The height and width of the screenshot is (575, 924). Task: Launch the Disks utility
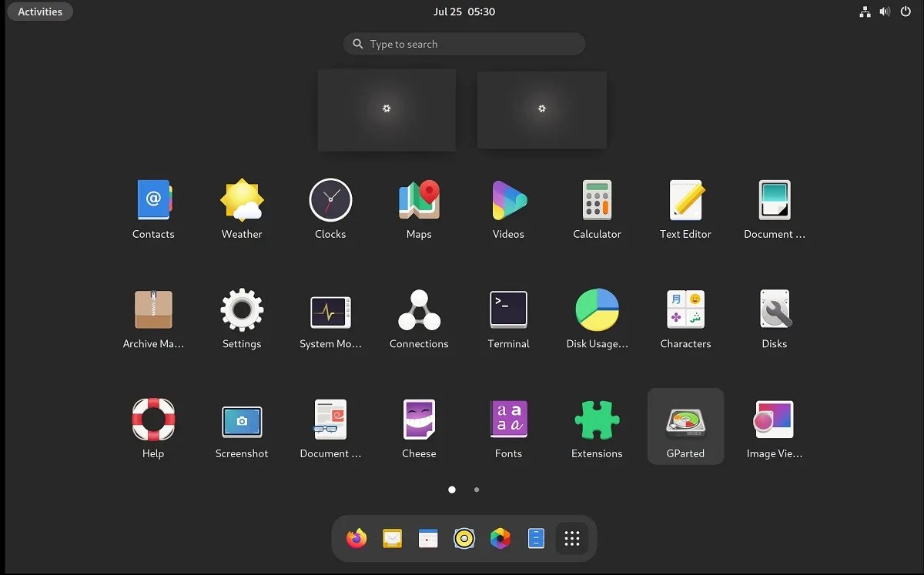click(774, 318)
